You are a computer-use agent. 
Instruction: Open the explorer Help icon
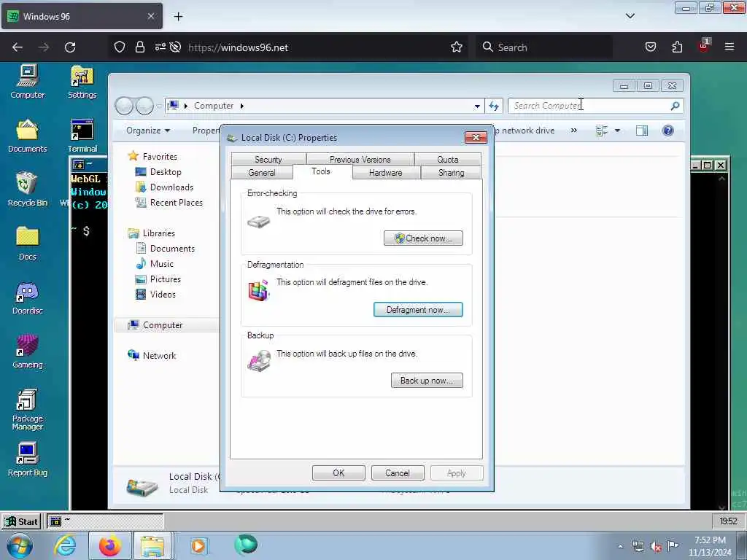point(668,131)
